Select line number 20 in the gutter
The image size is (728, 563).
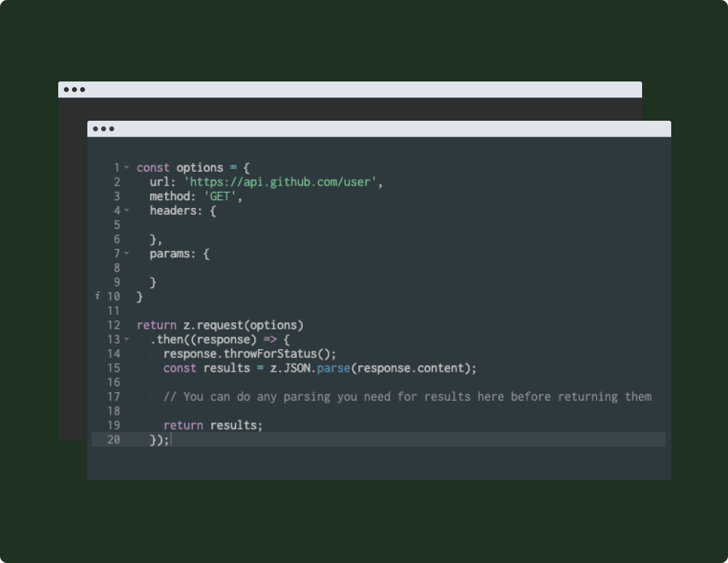coord(114,439)
